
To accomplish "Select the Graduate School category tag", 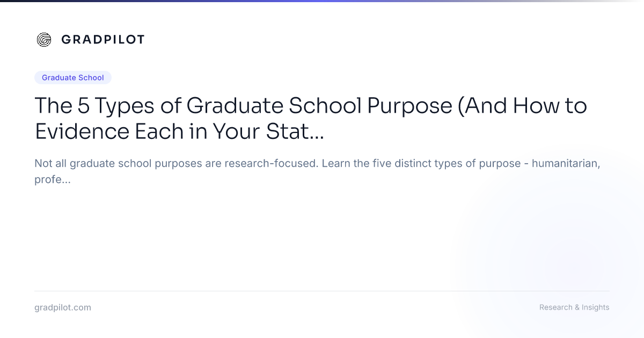I will (x=73, y=78).
